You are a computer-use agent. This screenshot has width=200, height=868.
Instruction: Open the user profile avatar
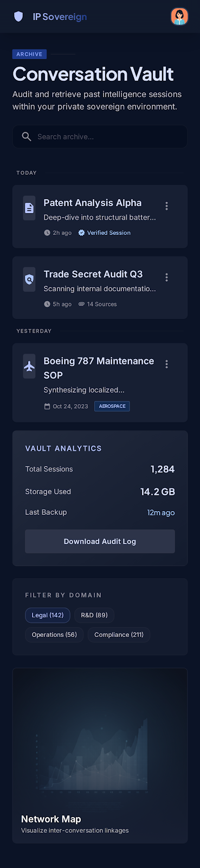pyautogui.click(x=179, y=16)
